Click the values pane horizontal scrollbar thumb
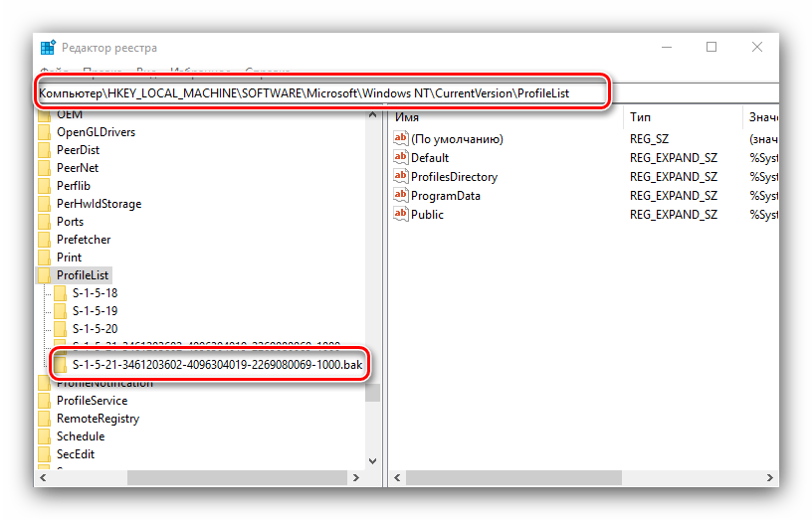The image size is (812, 520). pyautogui.click(x=513, y=477)
